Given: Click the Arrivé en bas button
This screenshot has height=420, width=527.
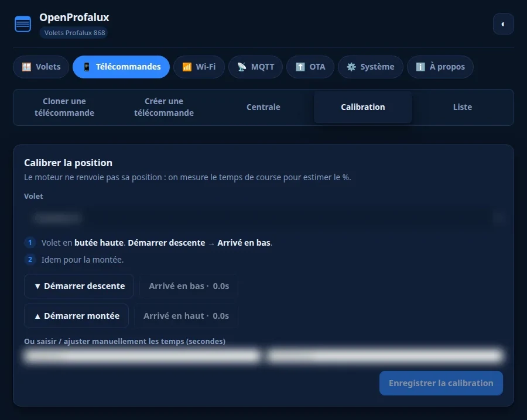Looking at the screenshot, I should (x=189, y=286).
